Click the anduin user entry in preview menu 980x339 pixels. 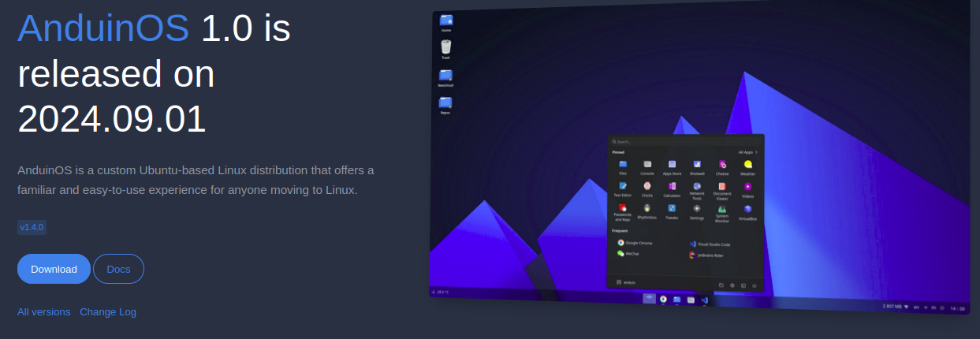(x=625, y=281)
